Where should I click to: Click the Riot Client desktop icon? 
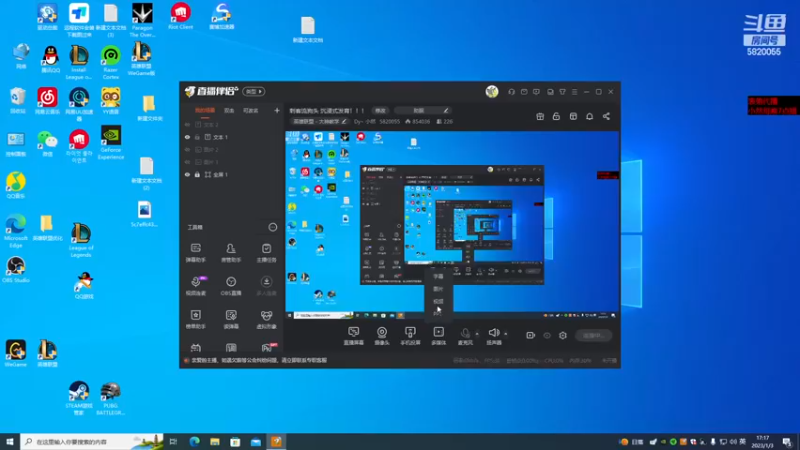[181, 16]
